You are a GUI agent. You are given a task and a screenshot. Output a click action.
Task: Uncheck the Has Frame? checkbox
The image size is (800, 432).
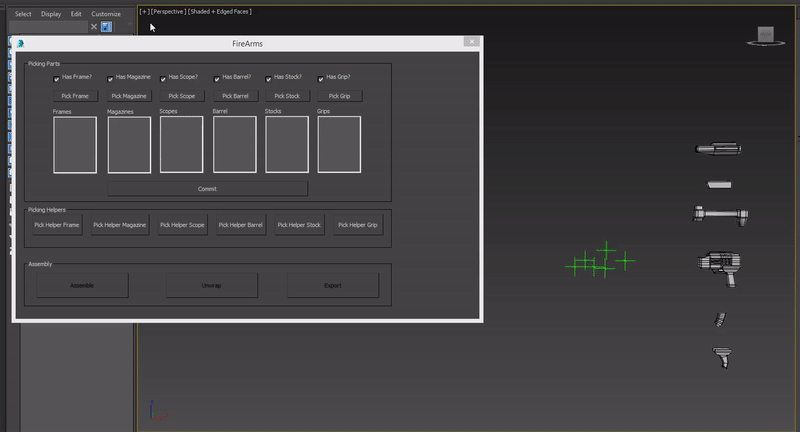pos(56,79)
